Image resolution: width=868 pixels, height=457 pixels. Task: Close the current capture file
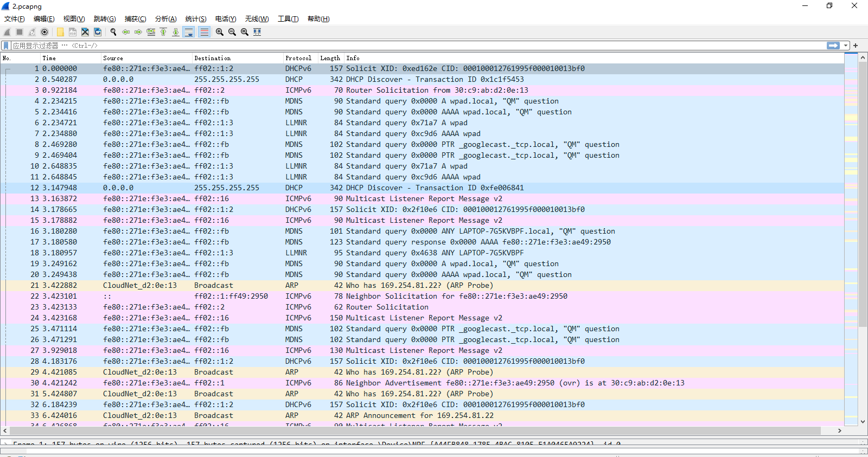click(85, 32)
